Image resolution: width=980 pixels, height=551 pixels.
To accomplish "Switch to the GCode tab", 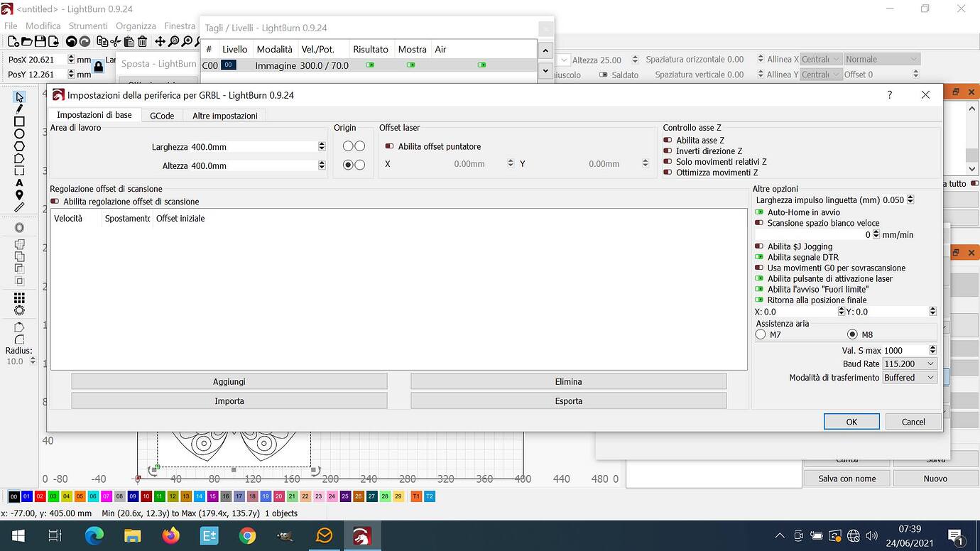I will click(162, 115).
